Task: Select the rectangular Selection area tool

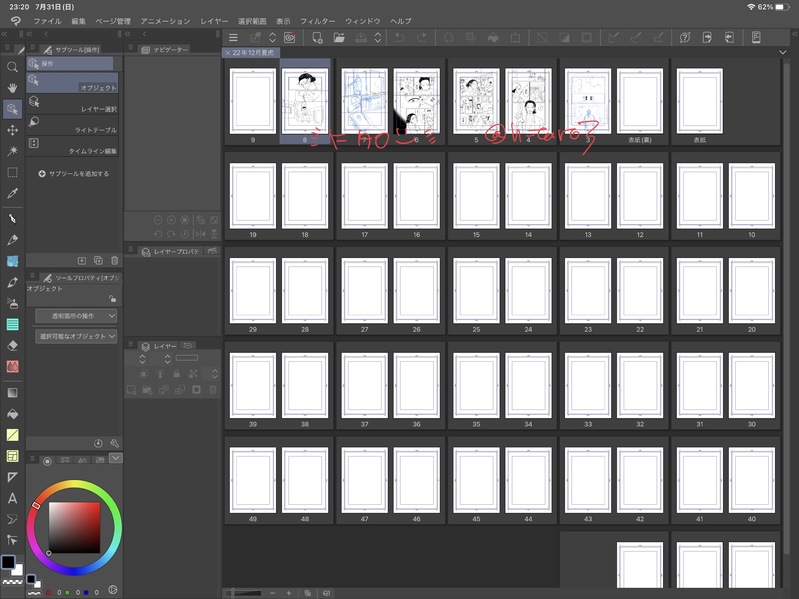Action: point(12,172)
